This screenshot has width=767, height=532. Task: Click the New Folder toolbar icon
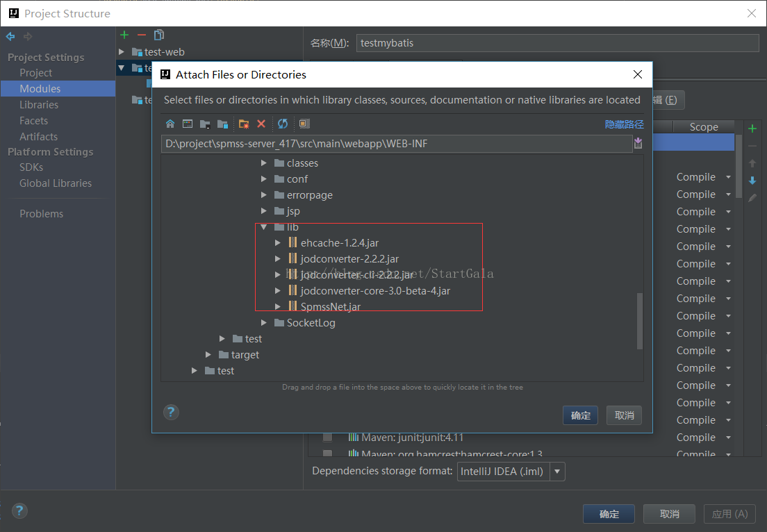pyautogui.click(x=244, y=124)
